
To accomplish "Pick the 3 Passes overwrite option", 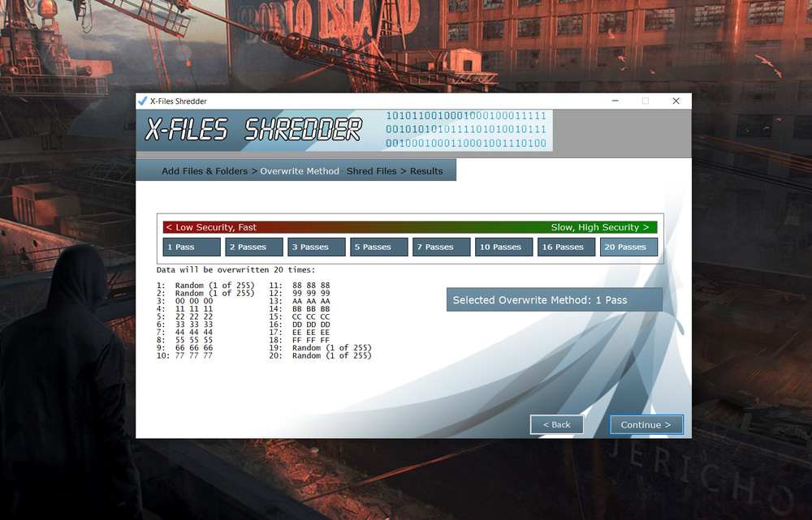I will click(317, 247).
